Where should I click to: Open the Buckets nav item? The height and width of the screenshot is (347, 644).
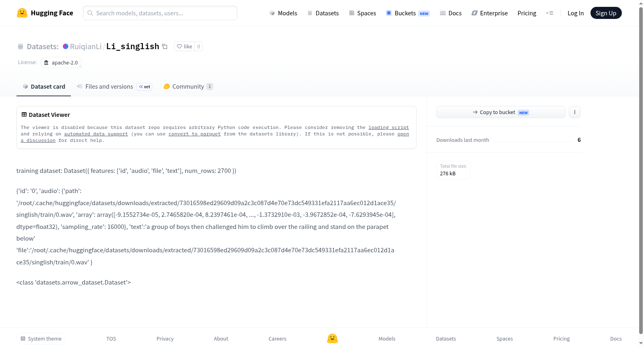[408, 13]
